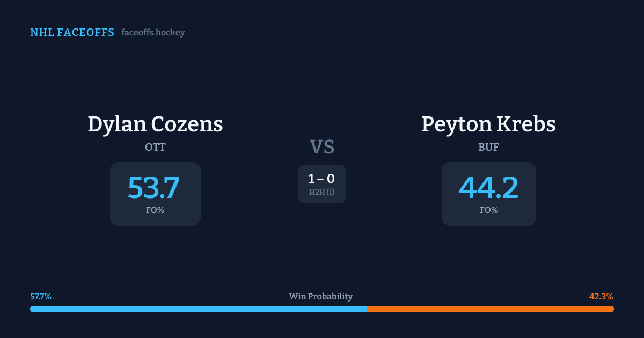Click the orange segment of probability bar
The width and height of the screenshot is (644, 338).
489,309
